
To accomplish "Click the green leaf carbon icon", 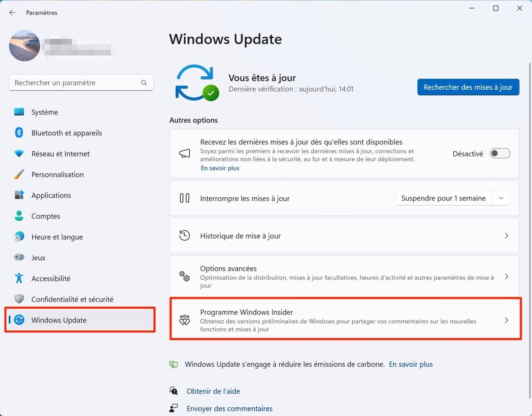I will [x=173, y=364].
